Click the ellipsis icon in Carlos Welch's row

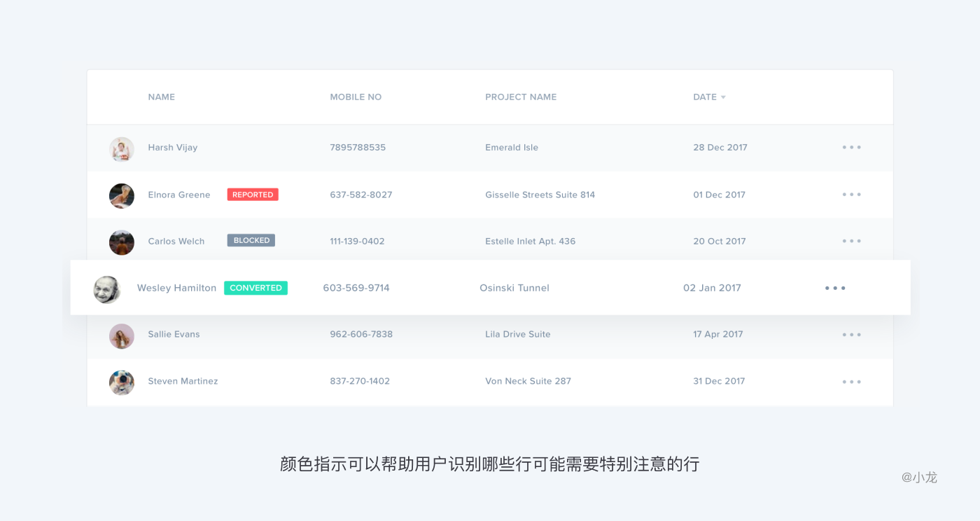click(851, 241)
